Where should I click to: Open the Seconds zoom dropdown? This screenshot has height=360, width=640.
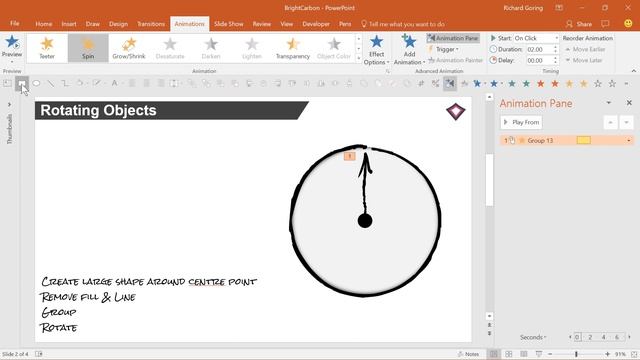coord(533,337)
